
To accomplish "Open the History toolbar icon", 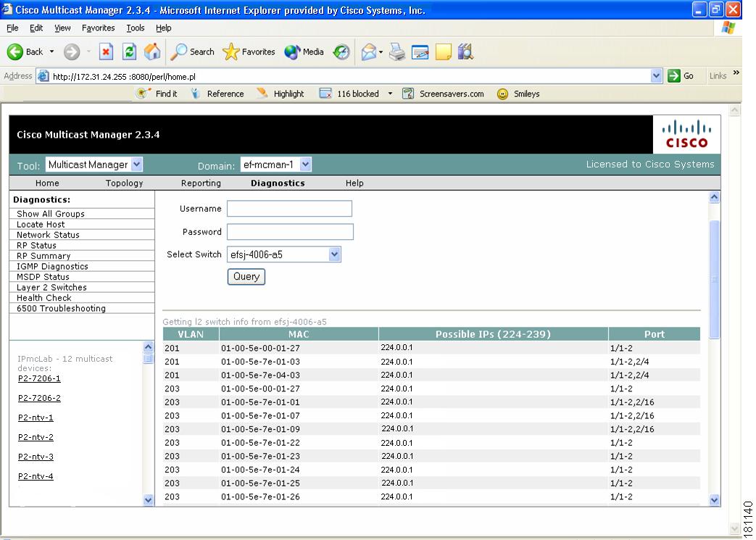I will click(341, 51).
